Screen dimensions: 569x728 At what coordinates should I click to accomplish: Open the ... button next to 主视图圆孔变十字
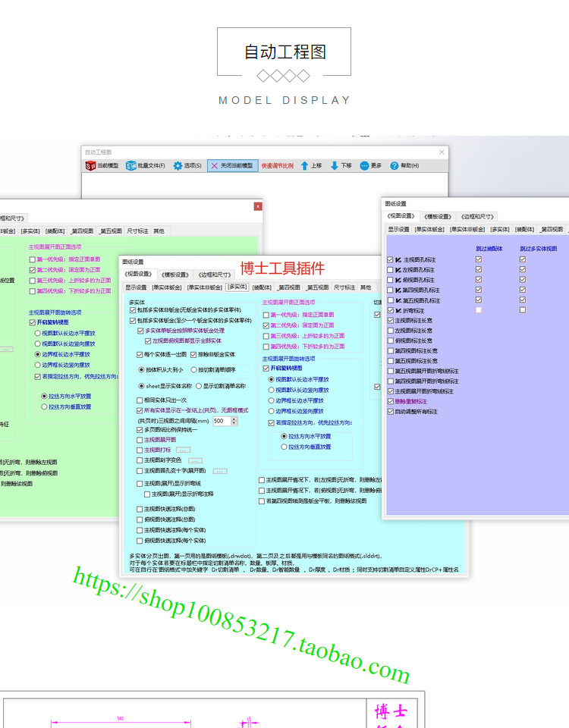(220, 471)
